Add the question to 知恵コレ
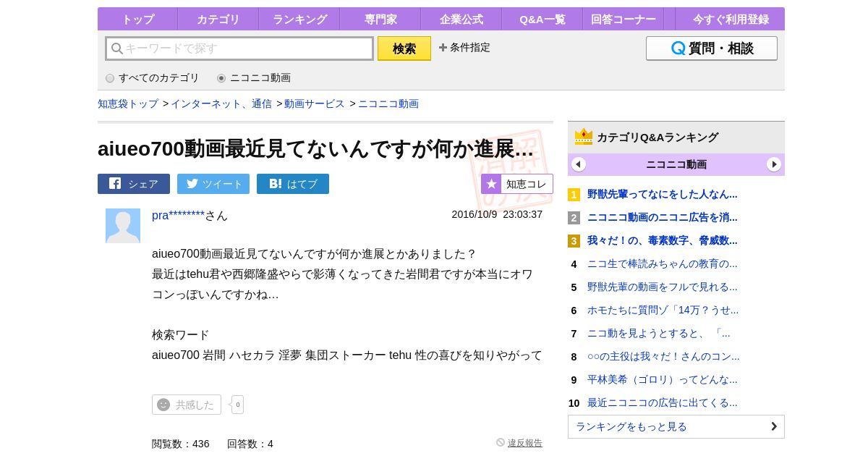This screenshot has width=868, height=456. pos(517,184)
